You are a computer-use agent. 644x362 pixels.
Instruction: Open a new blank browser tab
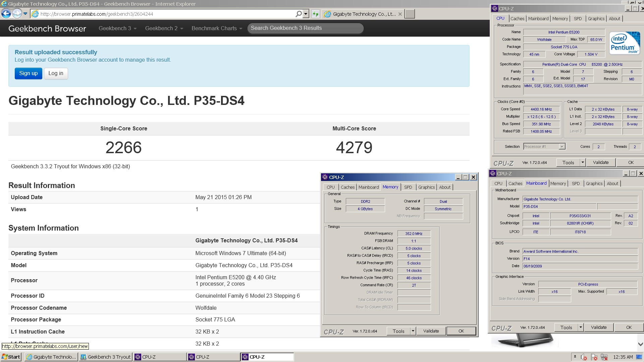pyautogui.click(x=410, y=14)
